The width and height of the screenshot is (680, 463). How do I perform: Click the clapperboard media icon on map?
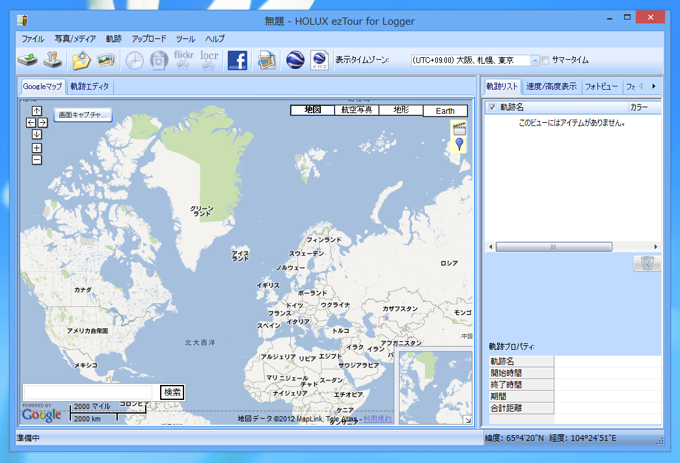(459, 129)
